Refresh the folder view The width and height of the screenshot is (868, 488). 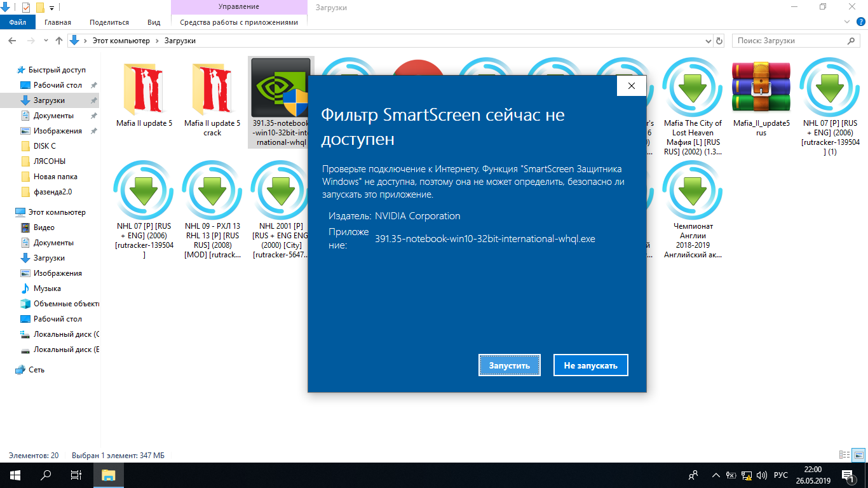719,41
